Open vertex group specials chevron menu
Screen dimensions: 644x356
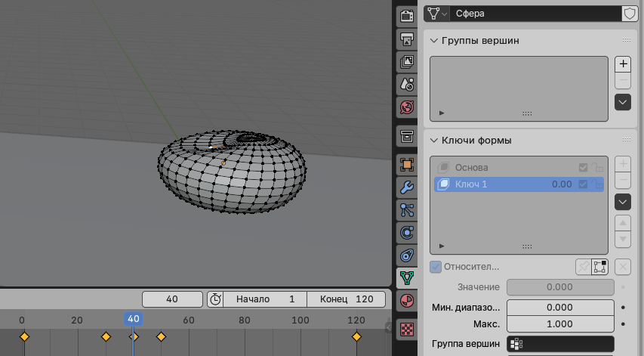[623, 102]
